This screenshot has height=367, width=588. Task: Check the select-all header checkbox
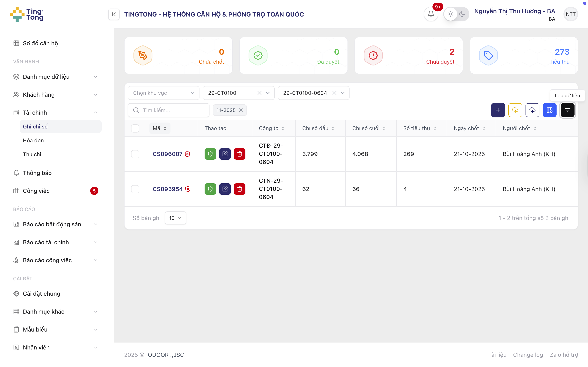[x=135, y=128]
